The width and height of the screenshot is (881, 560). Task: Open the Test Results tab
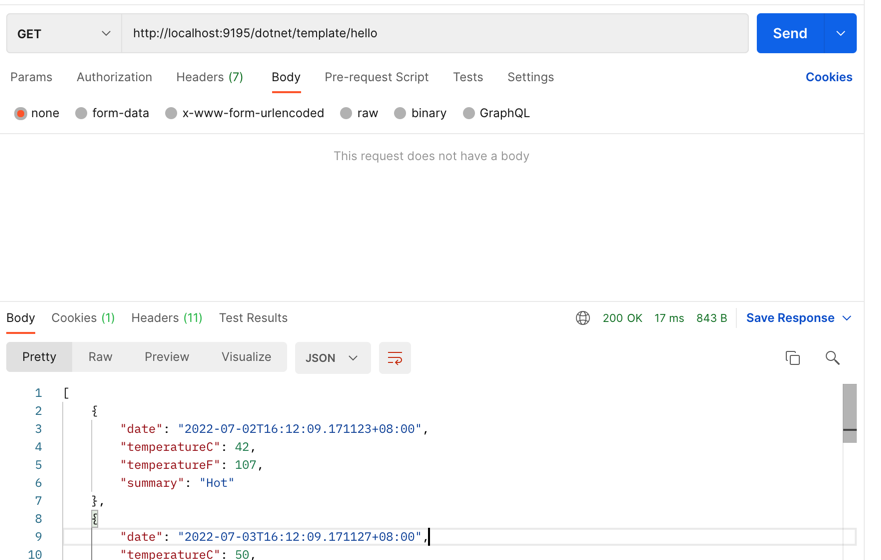(x=253, y=318)
